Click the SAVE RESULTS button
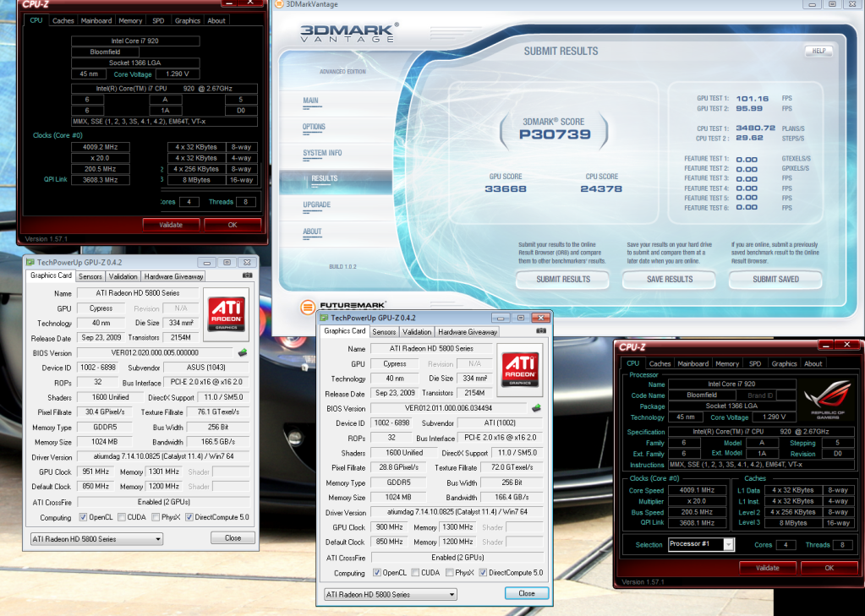This screenshot has height=616, width=865. point(669,279)
